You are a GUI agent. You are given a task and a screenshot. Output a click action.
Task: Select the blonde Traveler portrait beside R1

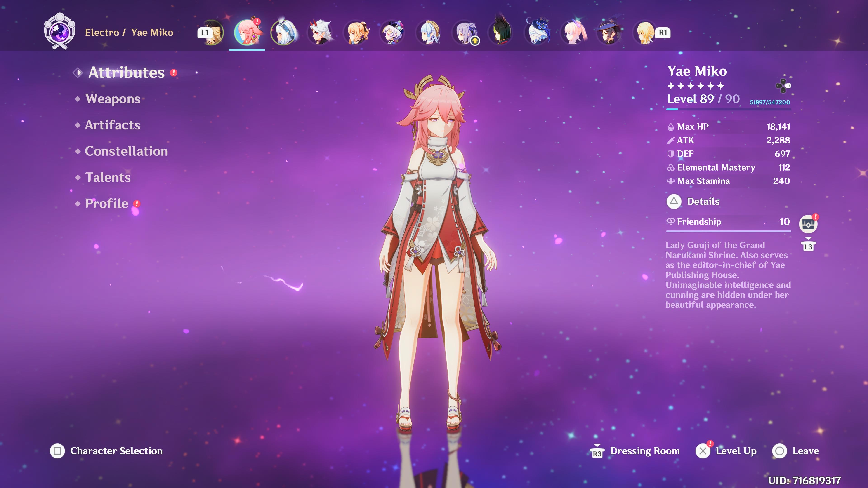coord(645,33)
